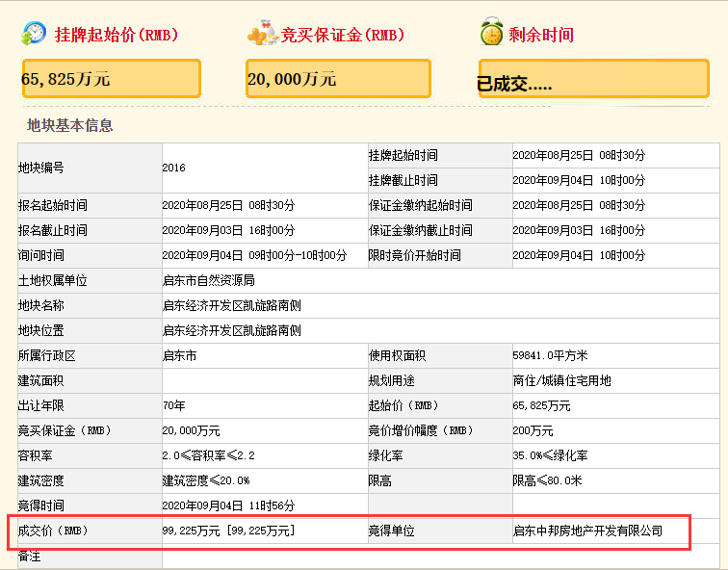Select the winner 启东中邦房地产开发有限公司
This screenshot has width=728, height=570.
coord(587,531)
